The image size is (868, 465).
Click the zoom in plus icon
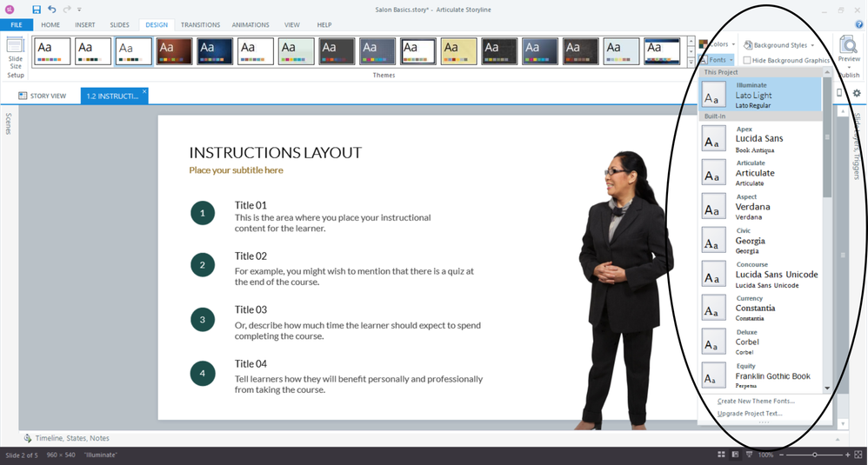[x=847, y=455]
